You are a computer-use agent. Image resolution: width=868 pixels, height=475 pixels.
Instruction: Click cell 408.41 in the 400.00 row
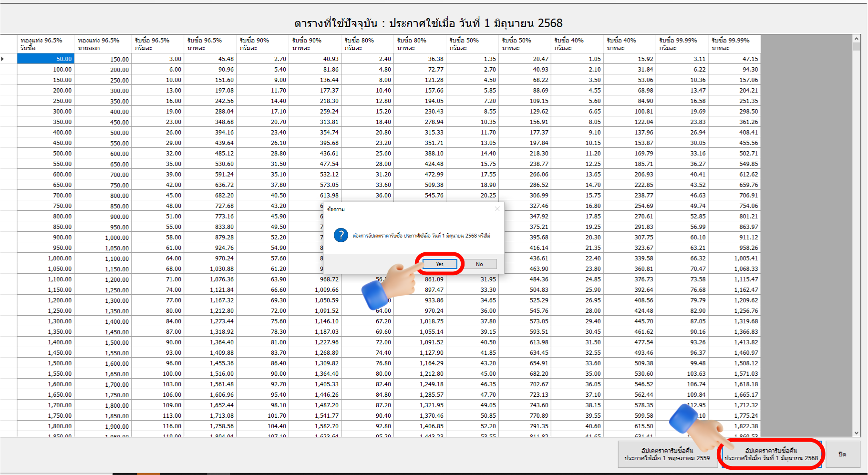tap(735, 132)
